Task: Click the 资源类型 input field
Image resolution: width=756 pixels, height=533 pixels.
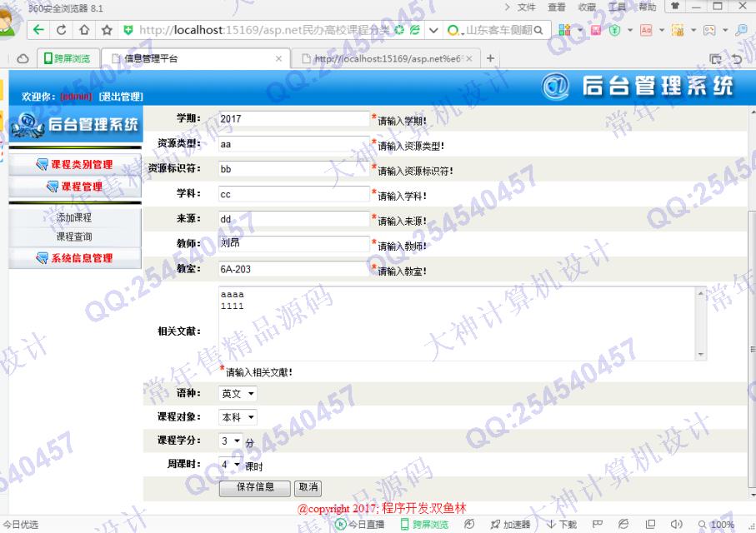Action: [x=294, y=143]
